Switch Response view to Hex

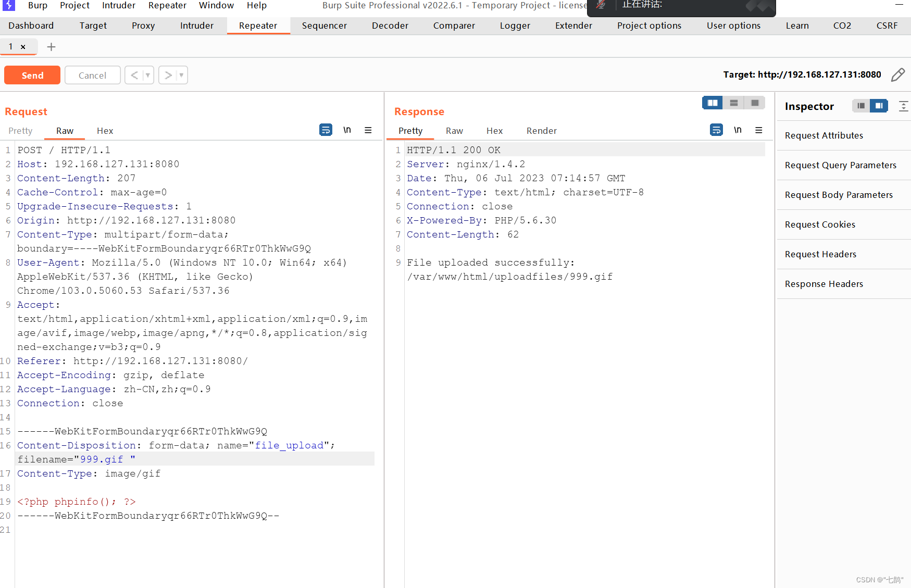[x=494, y=131]
